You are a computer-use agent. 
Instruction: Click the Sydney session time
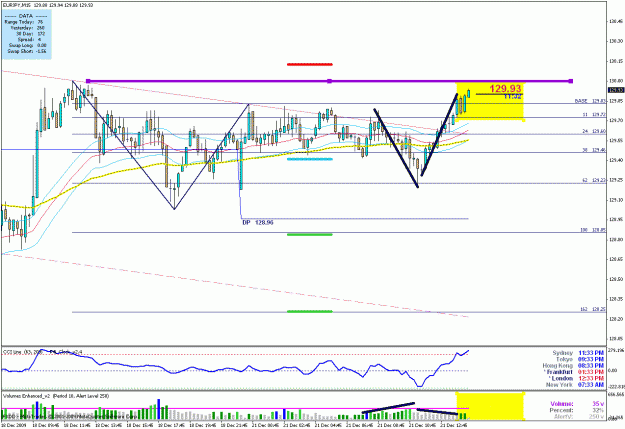click(x=591, y=353)
